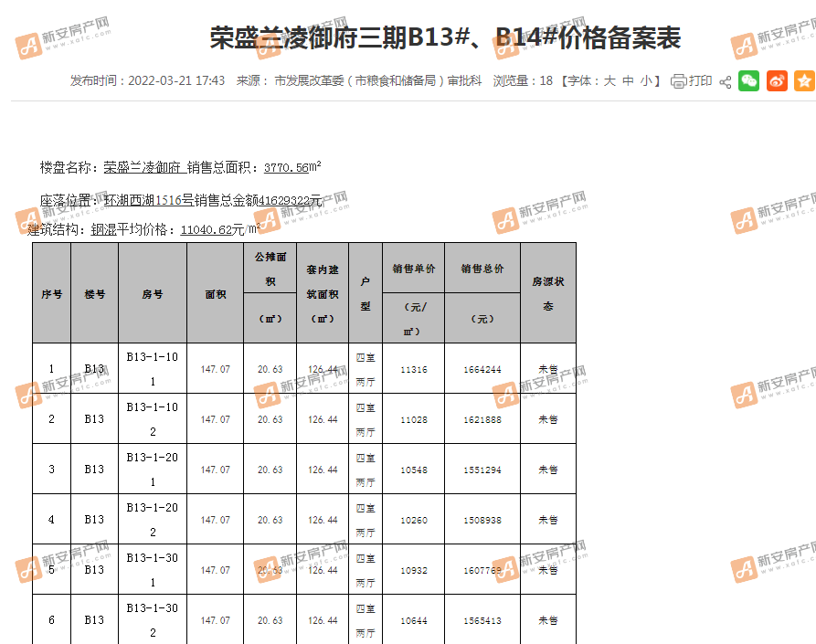Viewport: 816px width, 644px height.
Task: Select the publish time 2022-03-21 17:43
Action: click(x=176, y=81)
